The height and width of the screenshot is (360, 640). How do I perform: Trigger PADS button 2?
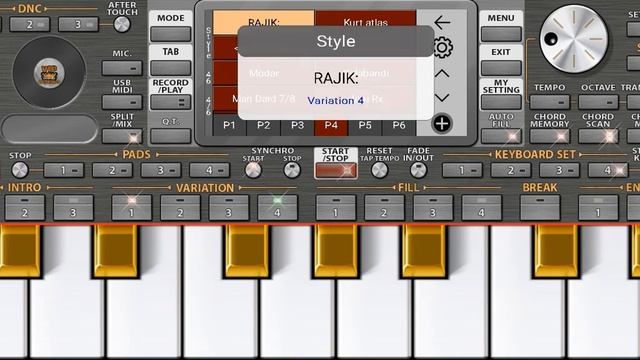click(112, 170)
